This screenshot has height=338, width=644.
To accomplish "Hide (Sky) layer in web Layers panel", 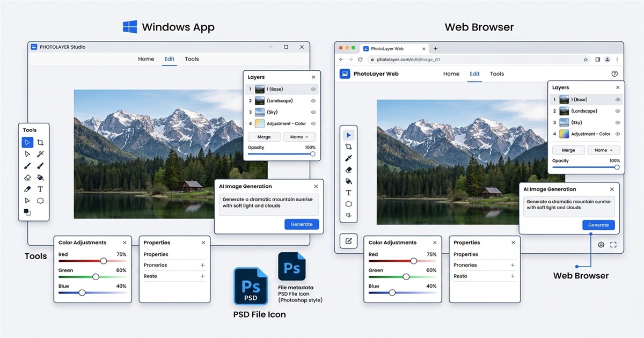I will click(x=618, y=123).
